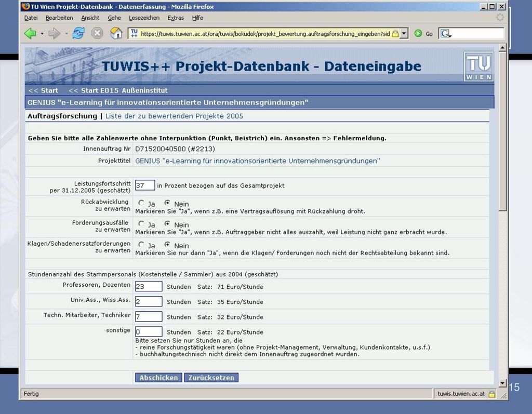Click the grey Forward arrow button
This screenshot has width=532, height=414.
pyautogui.click(x=54, y=33)
